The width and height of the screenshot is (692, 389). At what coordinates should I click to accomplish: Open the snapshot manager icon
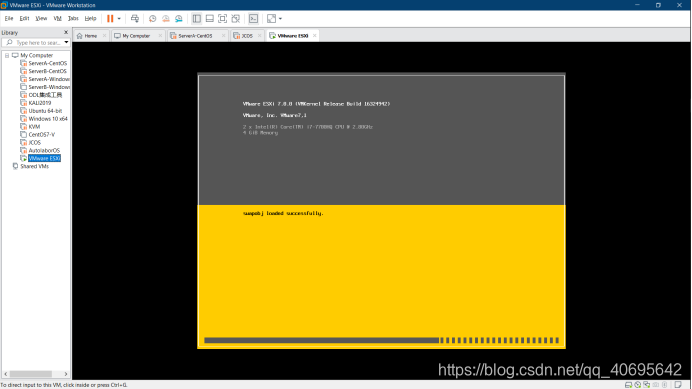pos(179,19)
